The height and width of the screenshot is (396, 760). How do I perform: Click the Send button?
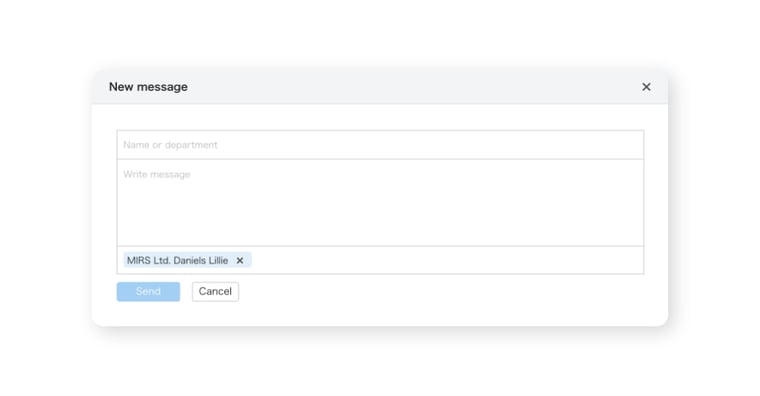point(148,291)
